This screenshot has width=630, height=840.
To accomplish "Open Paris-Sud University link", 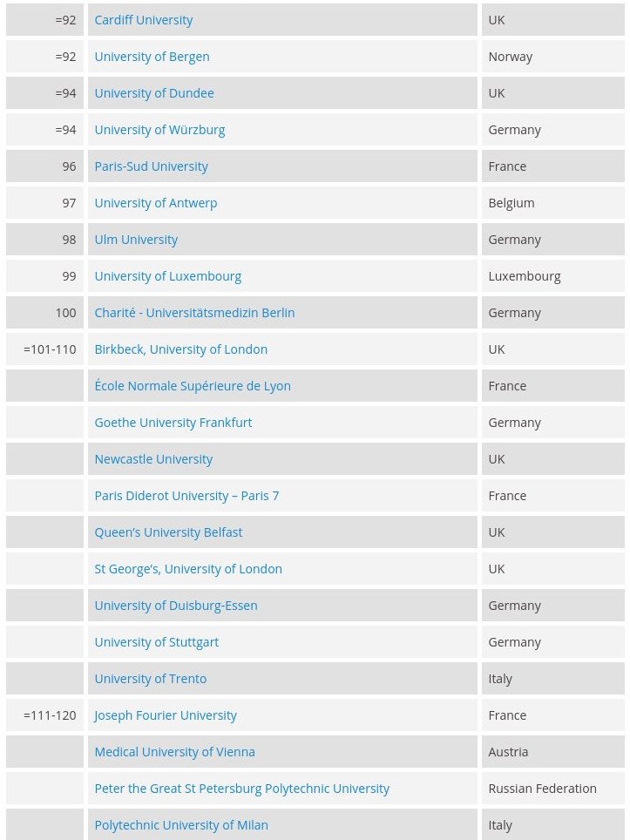I will pos(152,166).
